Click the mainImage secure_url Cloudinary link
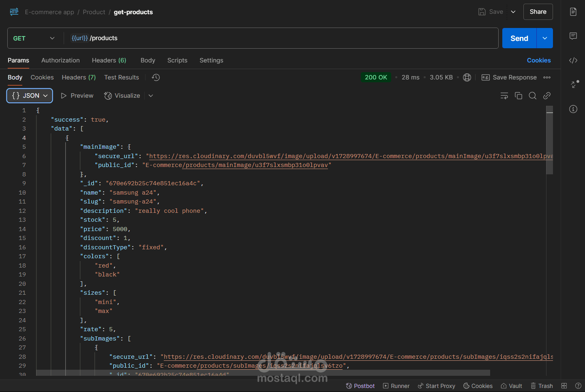This screenshot has height=392, width=585. point(351,156)
